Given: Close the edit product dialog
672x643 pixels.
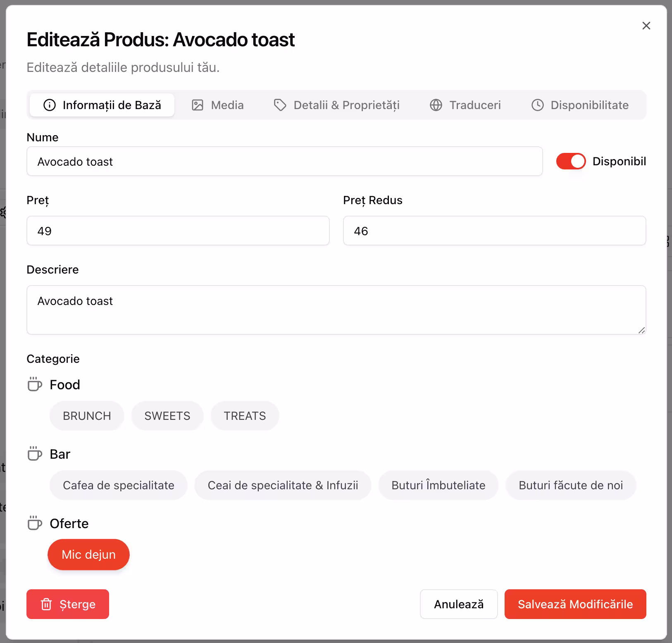Looking at the screenshot, I should (x=646, y=26).
